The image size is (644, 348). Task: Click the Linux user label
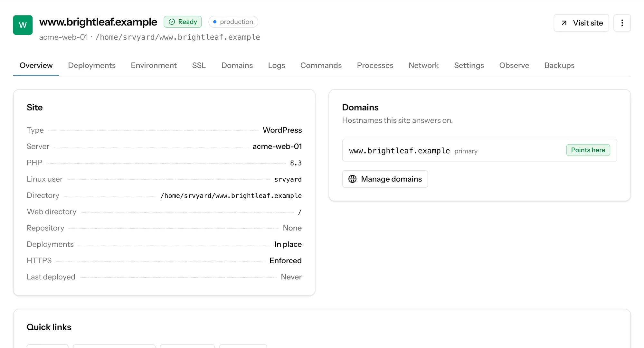(44, 179)
